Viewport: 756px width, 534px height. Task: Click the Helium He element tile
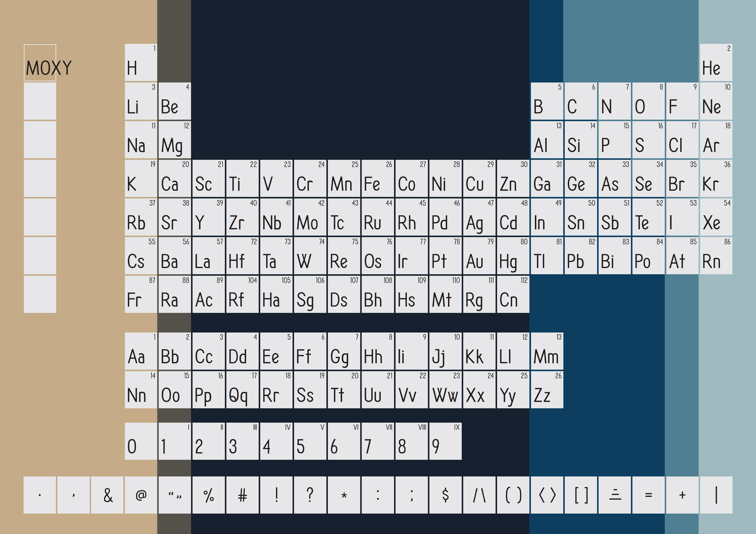(x=716, y=62)
